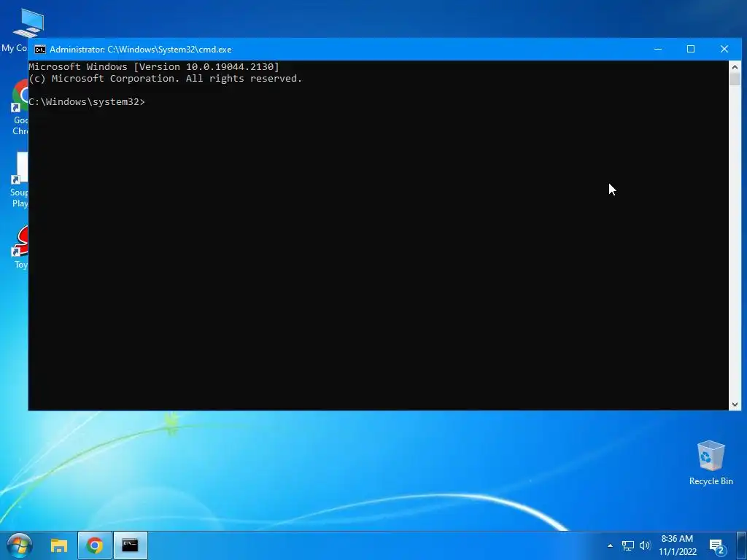Click the console scrollbar down arrow

tap(735, 404)
